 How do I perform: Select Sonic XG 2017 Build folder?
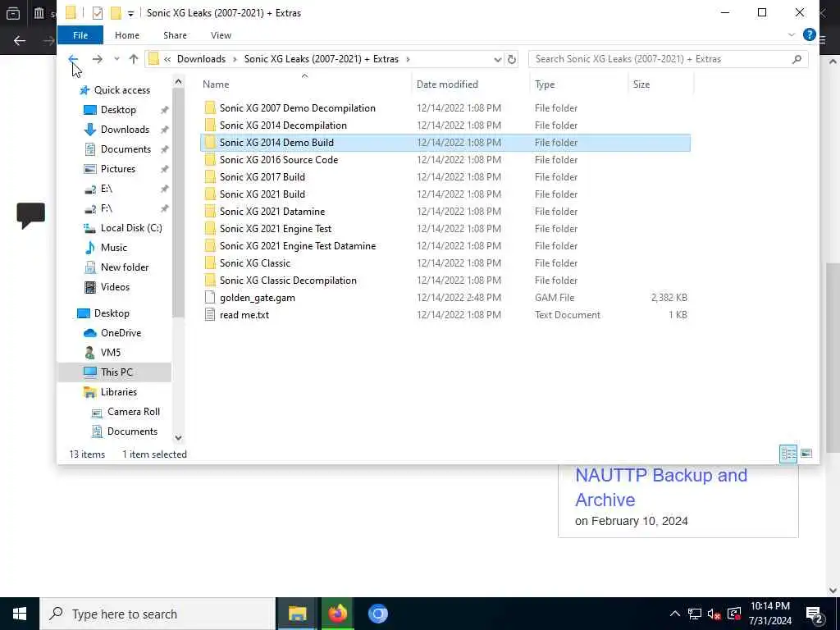[262, 177]
